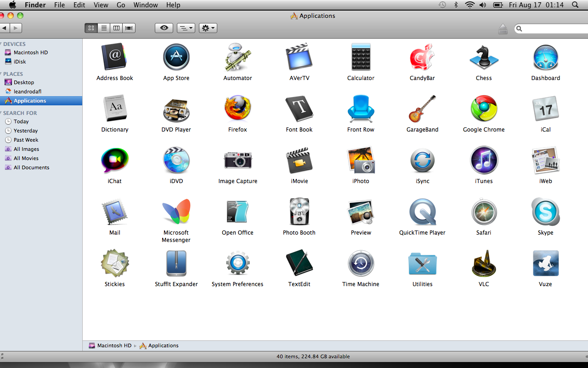Go forward using the toolbar arrow

point(16,29)
